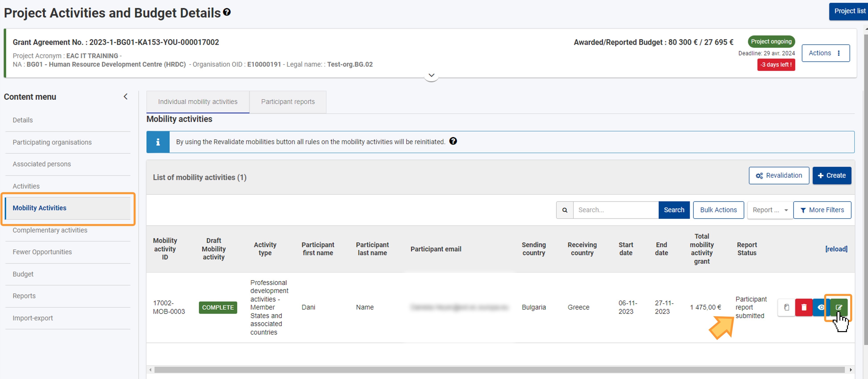
Task: Switch to Participant reports tab
Action: [287, 102]
